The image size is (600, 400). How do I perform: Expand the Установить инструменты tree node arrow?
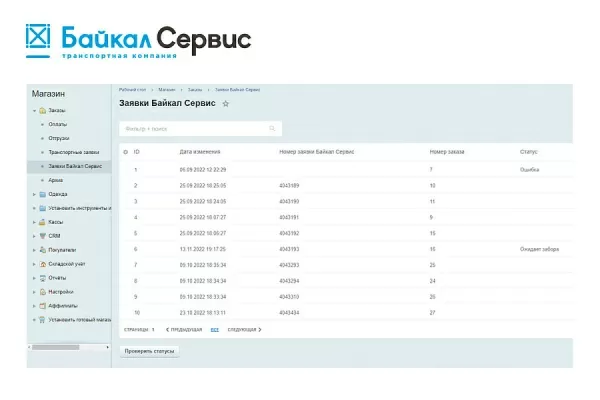34,208
